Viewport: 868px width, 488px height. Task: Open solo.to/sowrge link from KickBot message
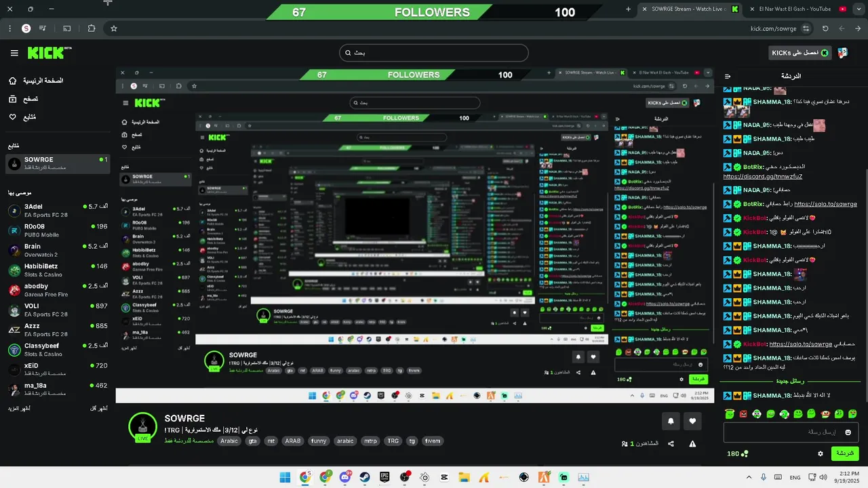click(800, 344)
